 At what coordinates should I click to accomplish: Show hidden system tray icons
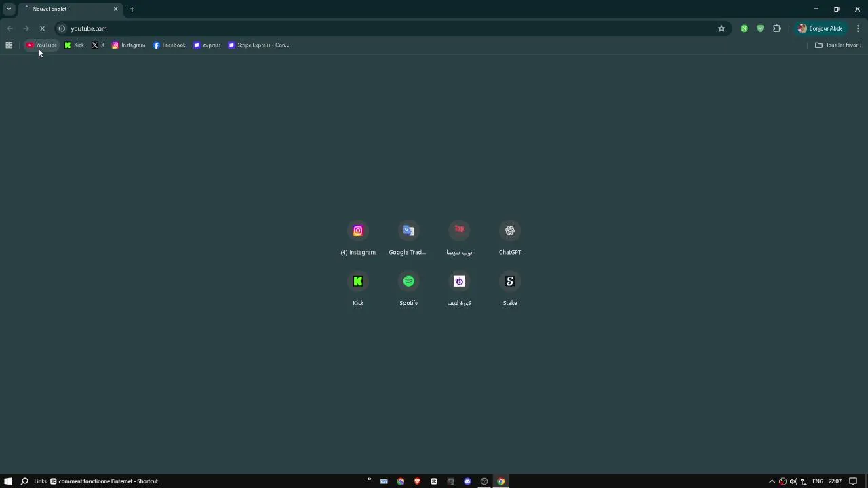coord(772,481)
